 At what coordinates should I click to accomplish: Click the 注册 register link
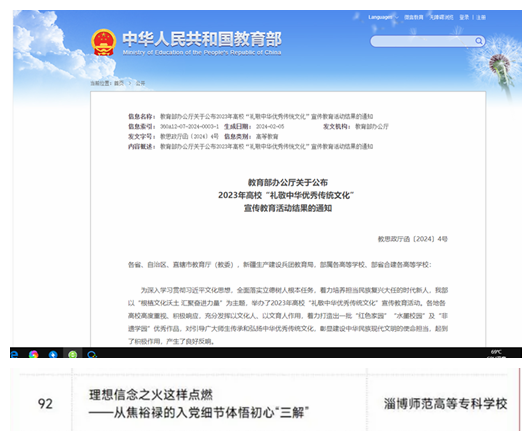coord(481,17)
